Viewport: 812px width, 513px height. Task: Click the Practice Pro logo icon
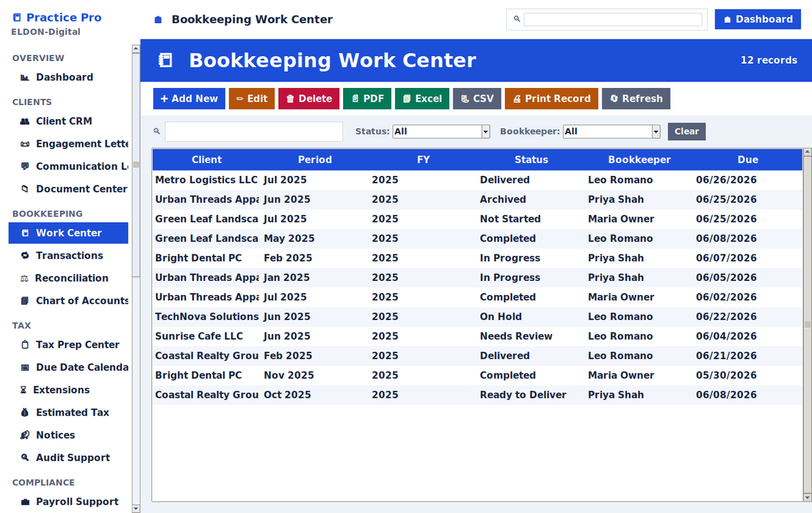pos(17,18)
